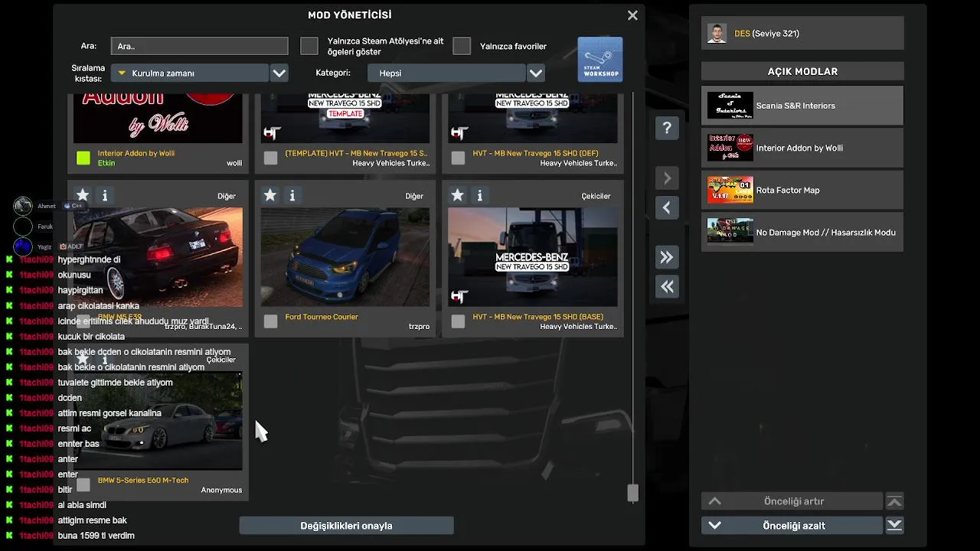Image resolution: width=980 pixels, height=551 pixels.
Task: Click the question mark help icon
Action: click(667, 129)
